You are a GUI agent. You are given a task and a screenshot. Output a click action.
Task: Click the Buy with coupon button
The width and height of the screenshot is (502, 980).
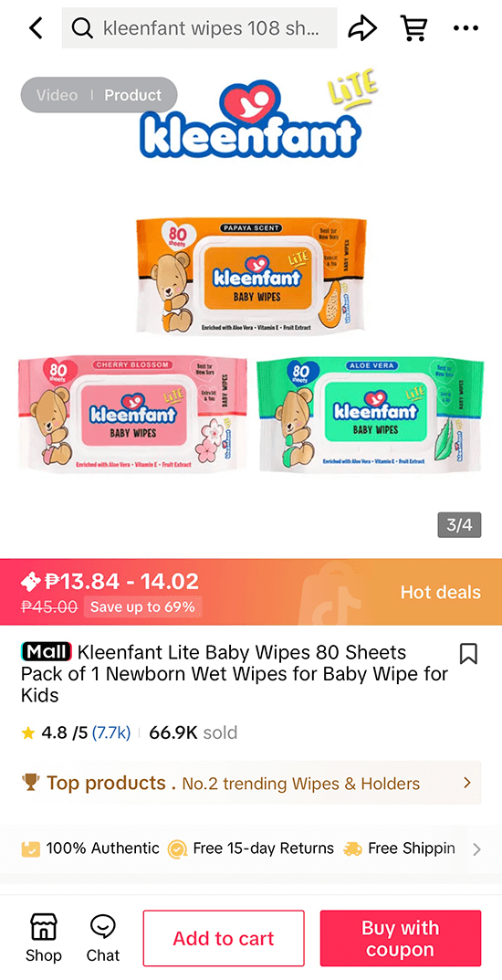(400, 938)
